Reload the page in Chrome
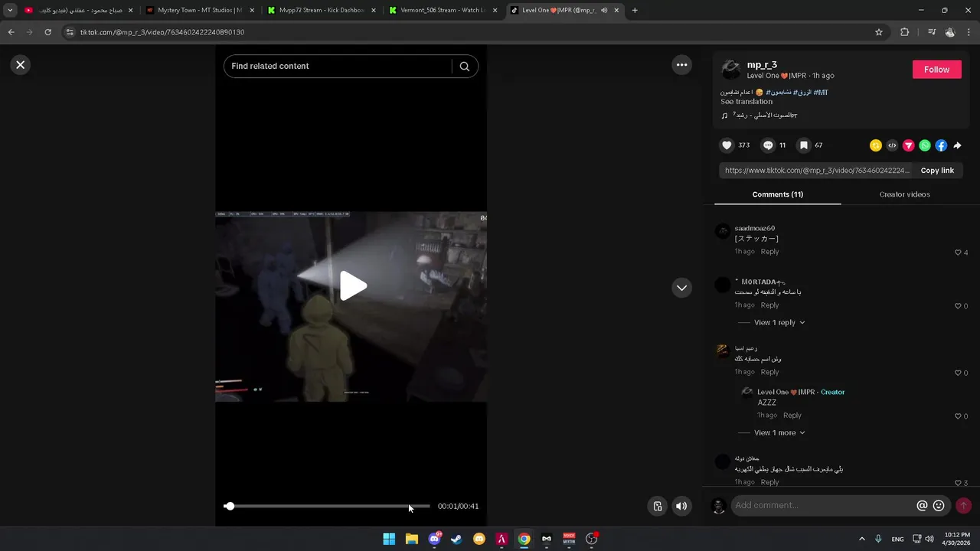The width and height of the screenshot is (980, 551). (x=47, y=32)
